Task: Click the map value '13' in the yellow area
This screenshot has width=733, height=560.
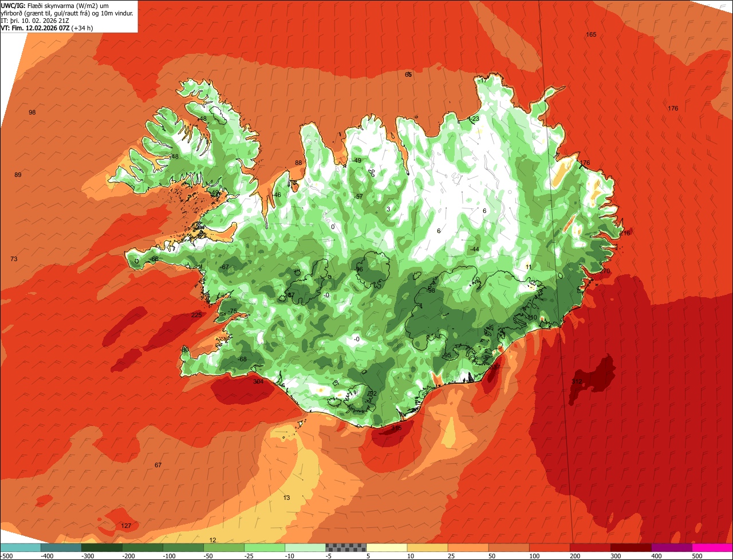Action: (x=286, y=498)
